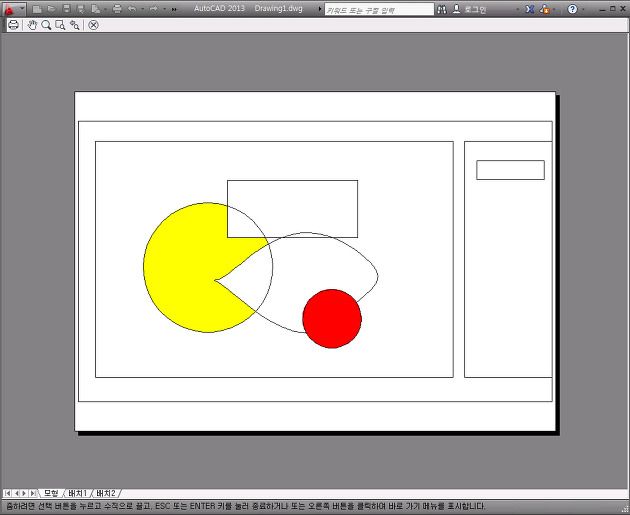Screen dimensions: 630x515
Task: Click the window resize grip corner
Action: tap(625, 508)
